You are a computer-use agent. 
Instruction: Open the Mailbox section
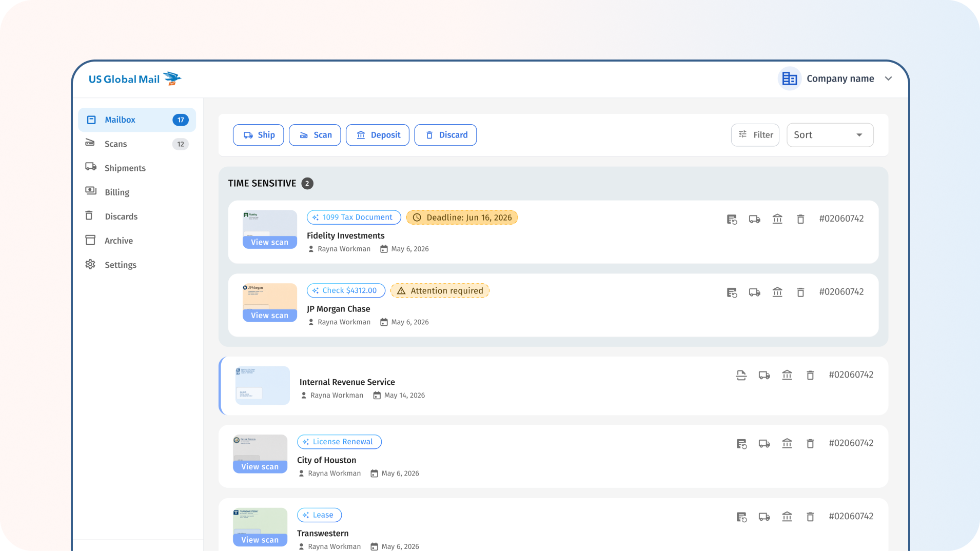137,120
